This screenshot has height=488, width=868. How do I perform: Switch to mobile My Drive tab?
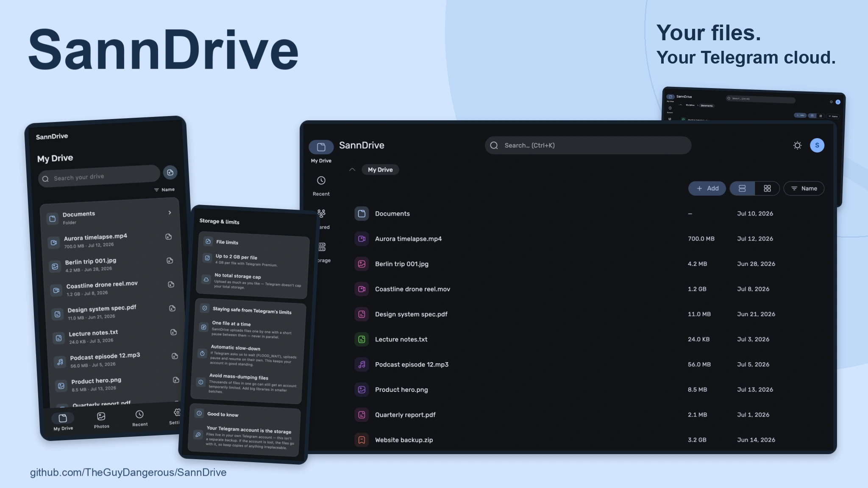(x=63, y=421)
